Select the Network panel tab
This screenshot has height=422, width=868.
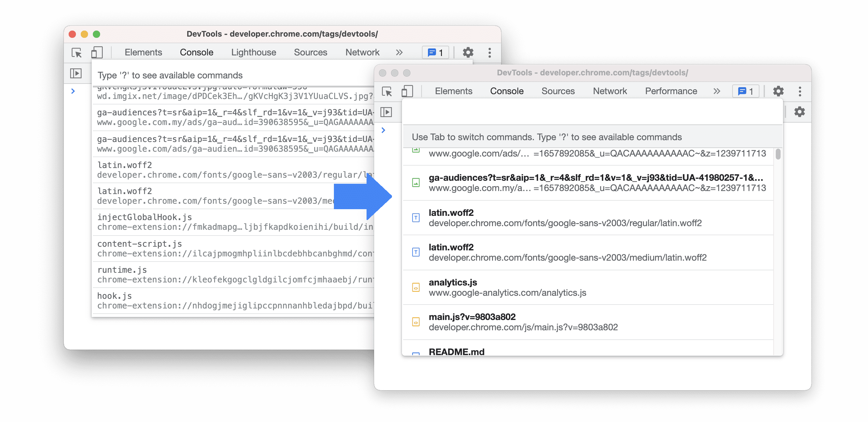(x=609, y=90)
